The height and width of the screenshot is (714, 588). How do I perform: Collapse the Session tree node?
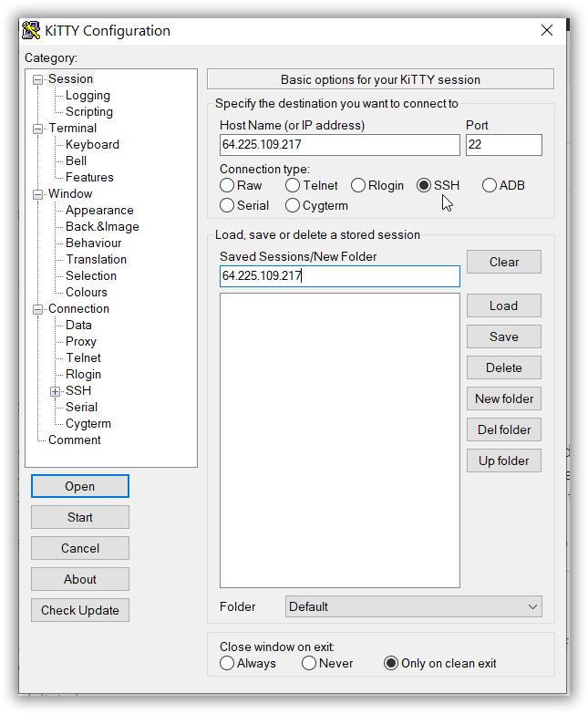pos(37,79)
